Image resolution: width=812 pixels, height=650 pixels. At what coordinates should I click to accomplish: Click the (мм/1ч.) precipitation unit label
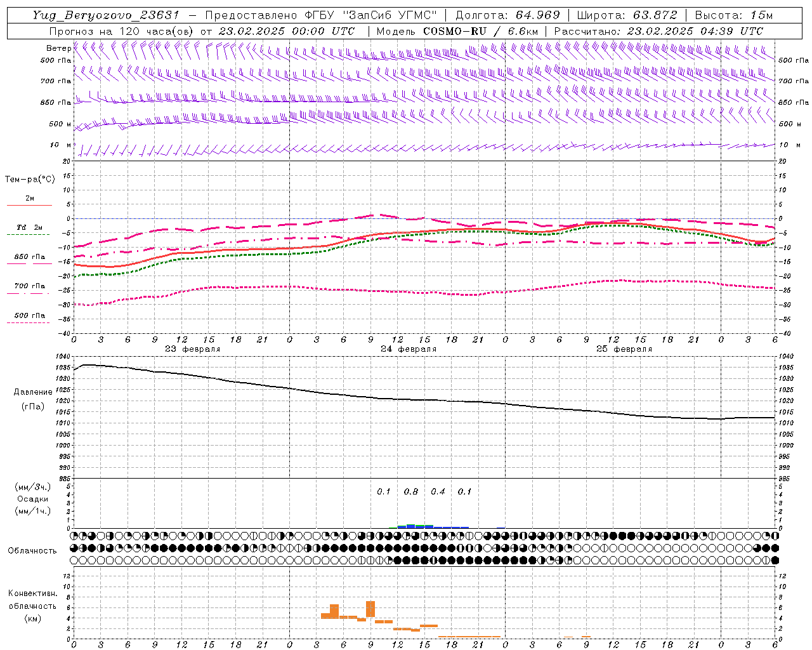coord(33,511)
